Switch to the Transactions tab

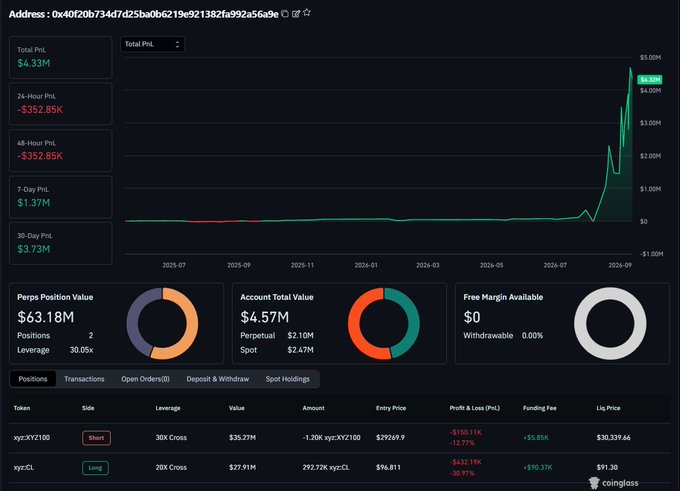[x=84, y=379]
